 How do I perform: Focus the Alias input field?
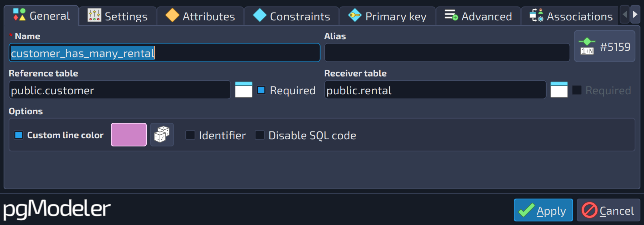[447, 52]
